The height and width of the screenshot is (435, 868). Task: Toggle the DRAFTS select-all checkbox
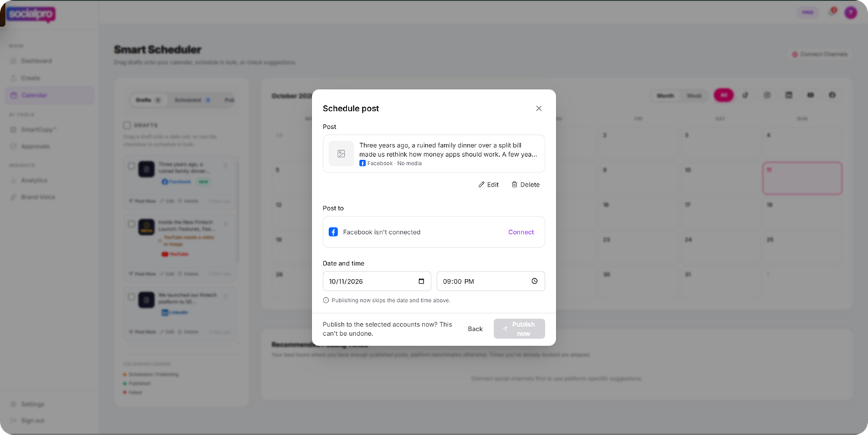127,126
